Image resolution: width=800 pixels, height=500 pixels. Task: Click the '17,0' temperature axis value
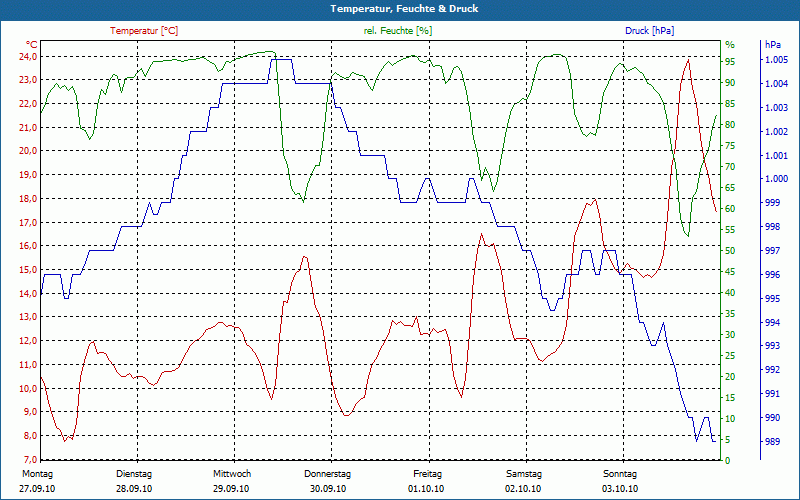29,222
